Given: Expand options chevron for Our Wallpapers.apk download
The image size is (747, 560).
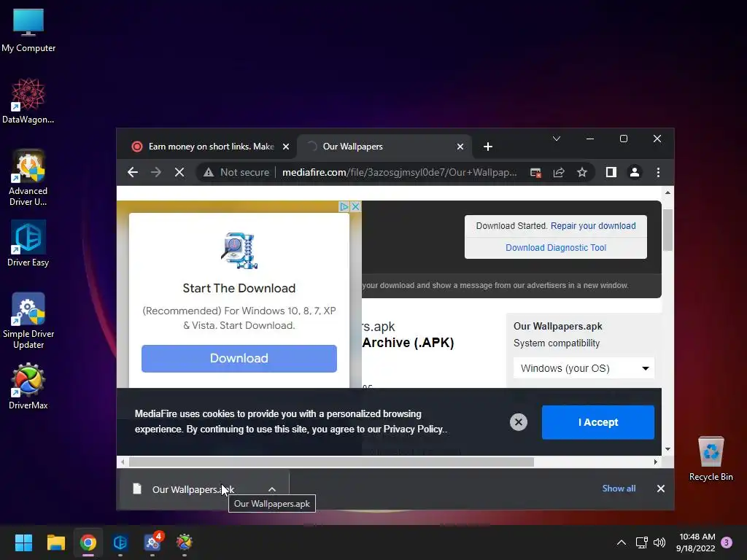Looking at the screenshot, I should pos(271,489).
